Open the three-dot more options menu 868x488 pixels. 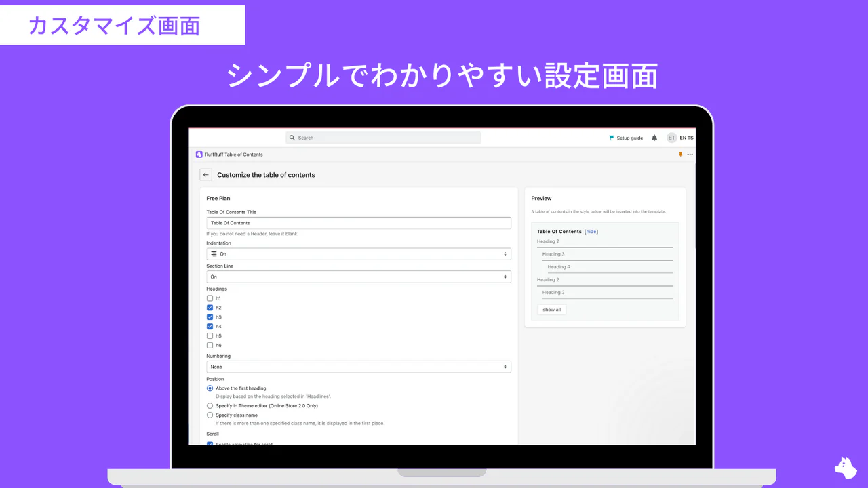click(690, 155)
